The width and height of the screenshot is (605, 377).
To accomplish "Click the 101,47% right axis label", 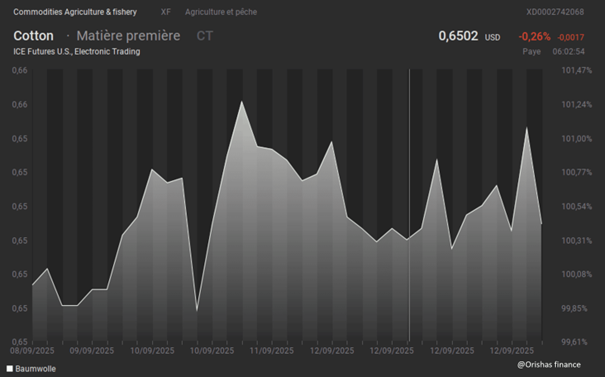I will tap(576, 70).
